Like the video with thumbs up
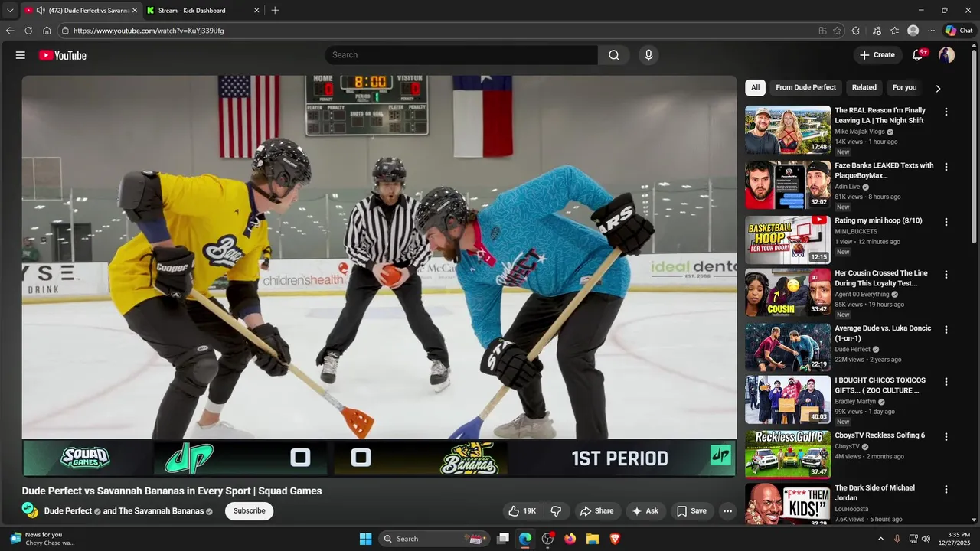This screenshot has height=551, width=980. tap(521, 511)
